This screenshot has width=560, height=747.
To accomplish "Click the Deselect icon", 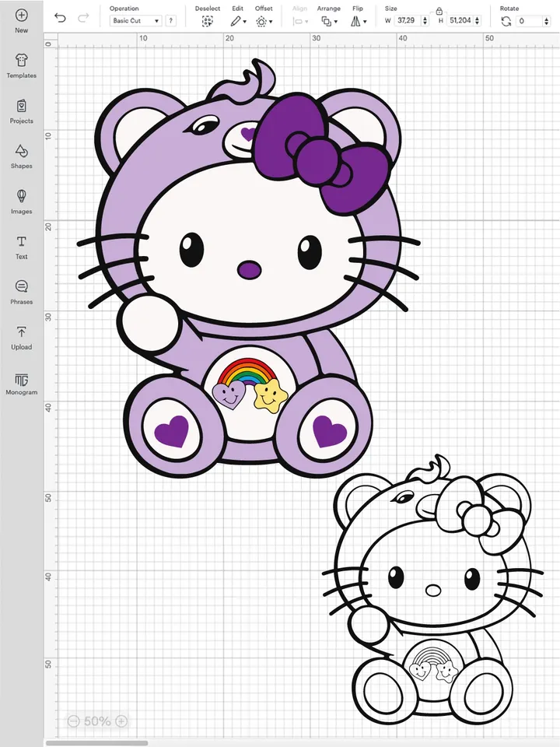I will point(207,22).
